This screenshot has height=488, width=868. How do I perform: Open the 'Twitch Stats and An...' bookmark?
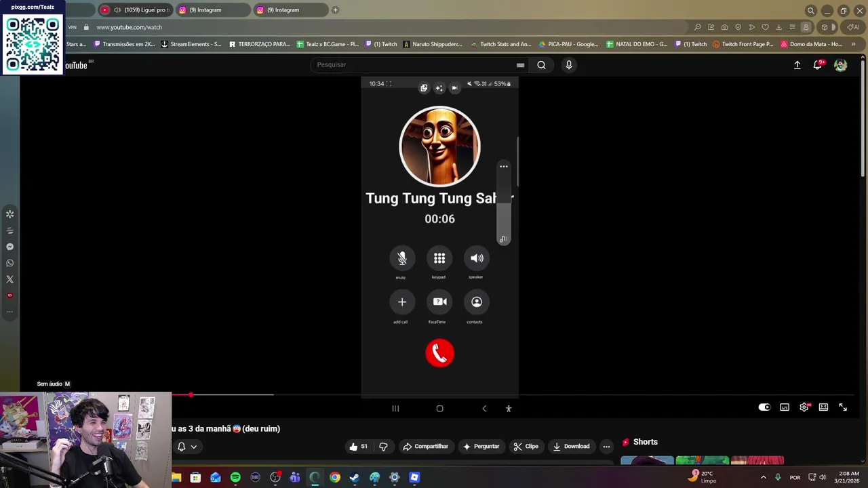[x=501, y=44]
